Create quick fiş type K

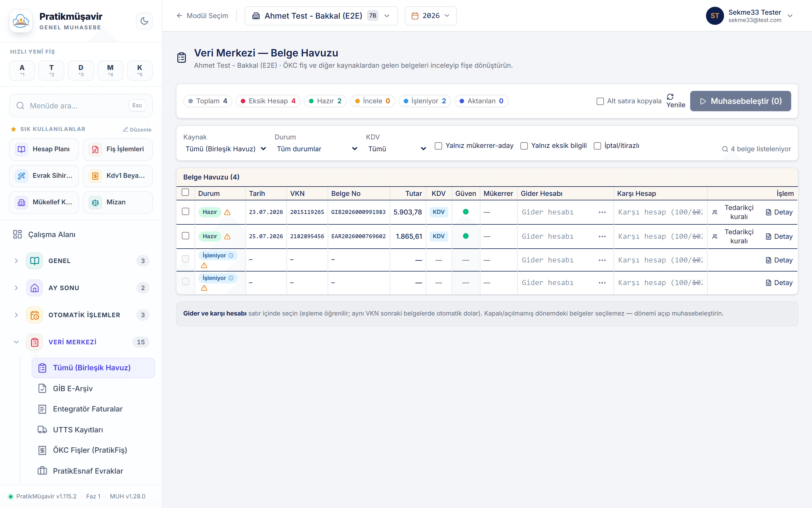pos(140,70)
